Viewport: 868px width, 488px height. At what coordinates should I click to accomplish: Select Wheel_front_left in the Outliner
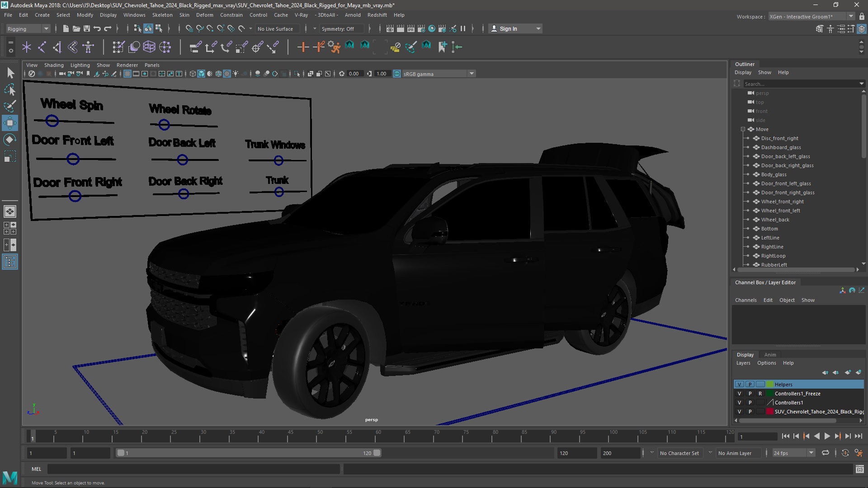(780, 211)
